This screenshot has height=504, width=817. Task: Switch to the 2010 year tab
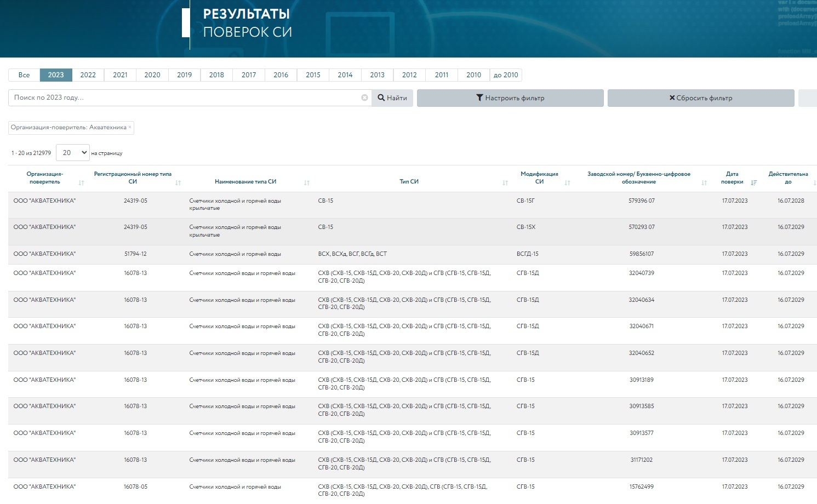point(474,75)
